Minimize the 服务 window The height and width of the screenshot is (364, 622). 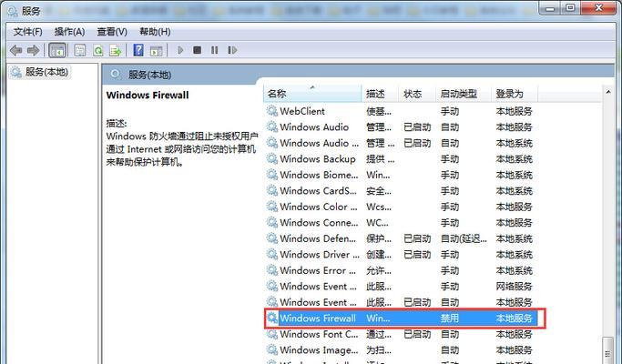(x=550, y=8)
